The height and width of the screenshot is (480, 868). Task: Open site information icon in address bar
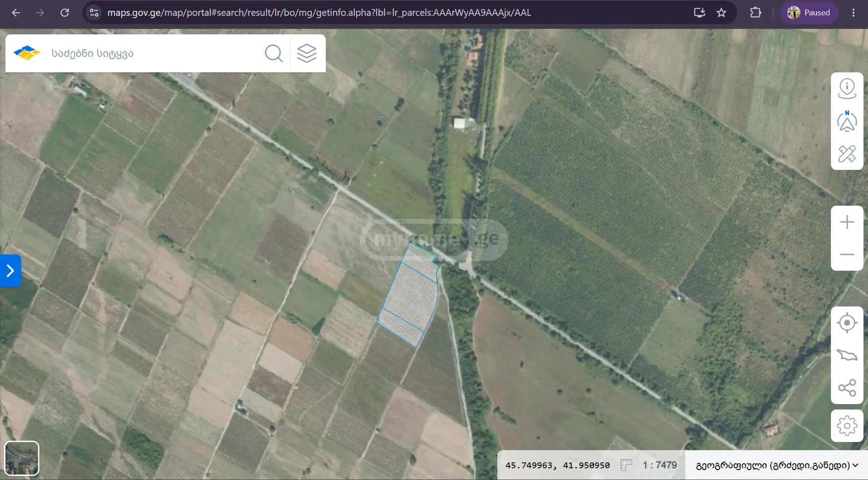pos(94,13)
